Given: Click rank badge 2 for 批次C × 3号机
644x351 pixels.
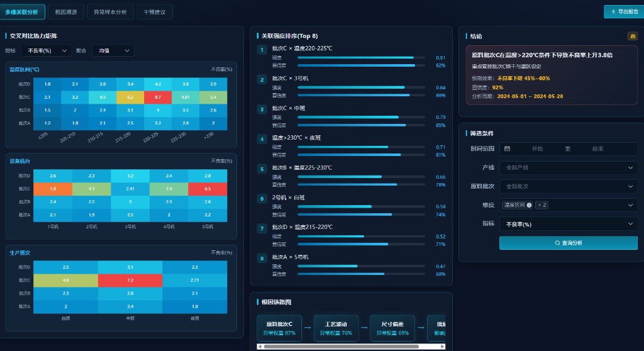Looking at the screenshot, I should tap(262, 80).
